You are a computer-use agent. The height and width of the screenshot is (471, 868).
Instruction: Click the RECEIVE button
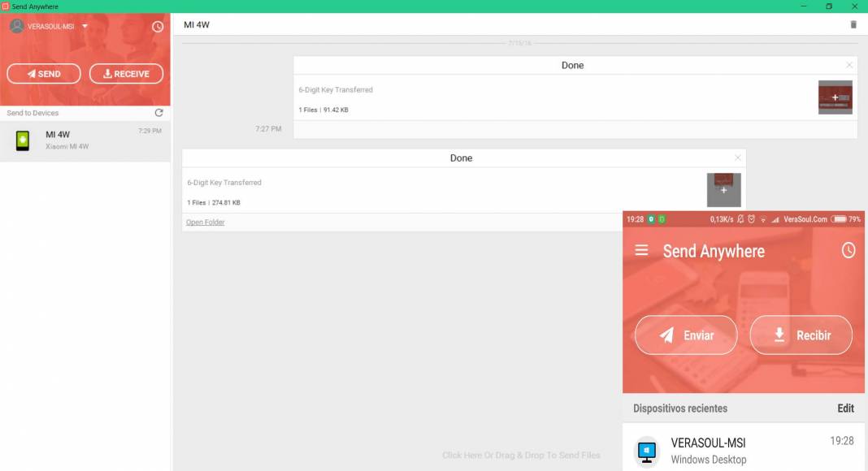(126, 74)
